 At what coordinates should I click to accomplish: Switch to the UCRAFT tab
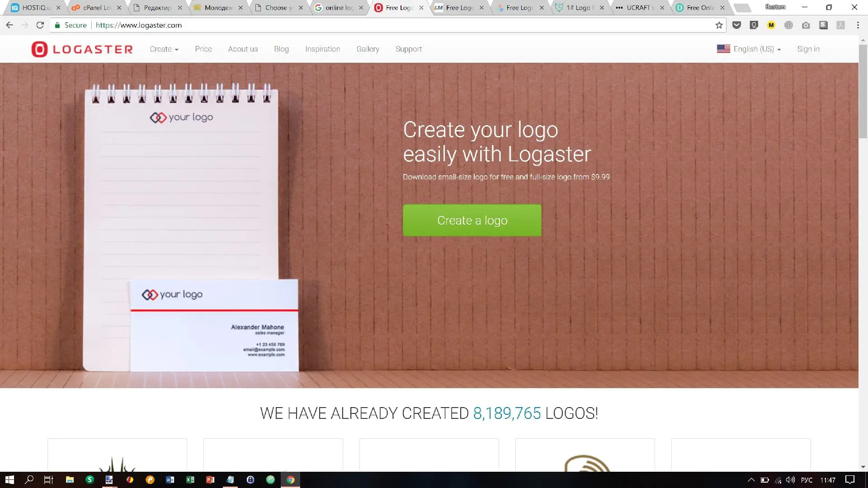point(639,8)
